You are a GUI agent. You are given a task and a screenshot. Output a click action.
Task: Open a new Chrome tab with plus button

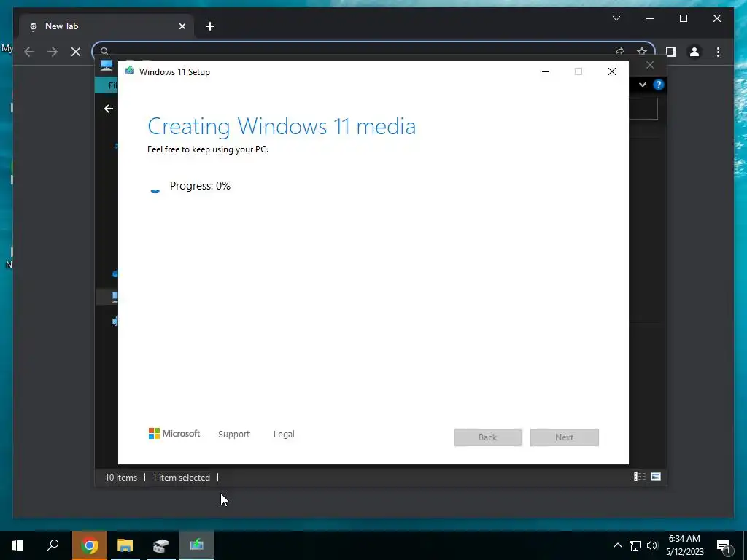pyautogui.click(x=209, y=26)
